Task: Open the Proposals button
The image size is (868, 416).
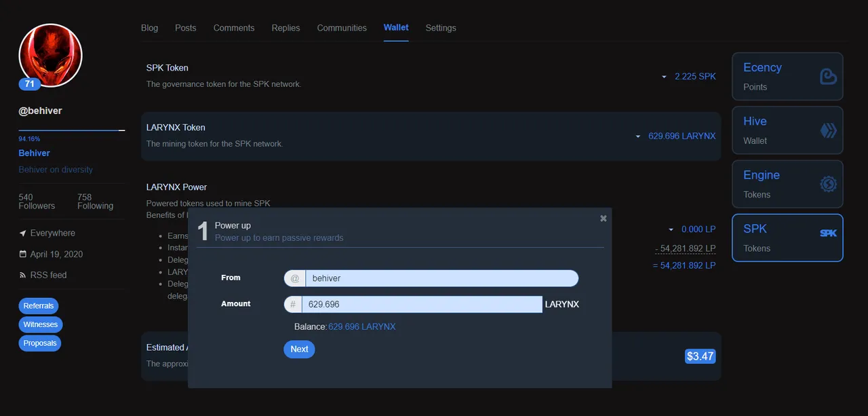Action: click(40, 343)
